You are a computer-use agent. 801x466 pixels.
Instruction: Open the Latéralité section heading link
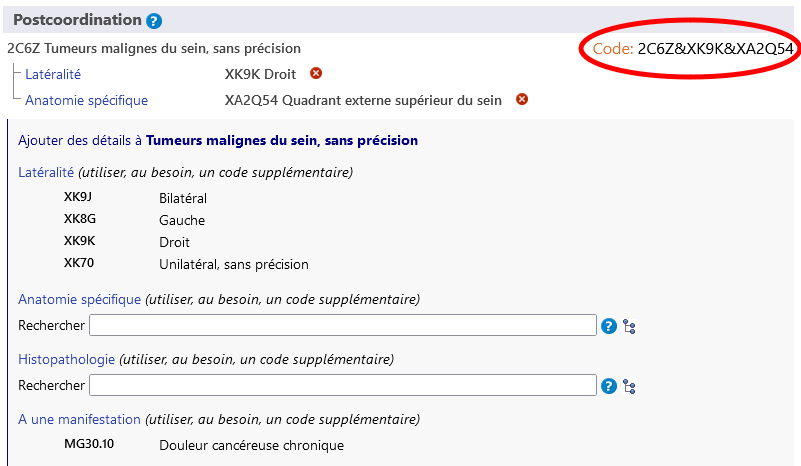pos(46,172)
